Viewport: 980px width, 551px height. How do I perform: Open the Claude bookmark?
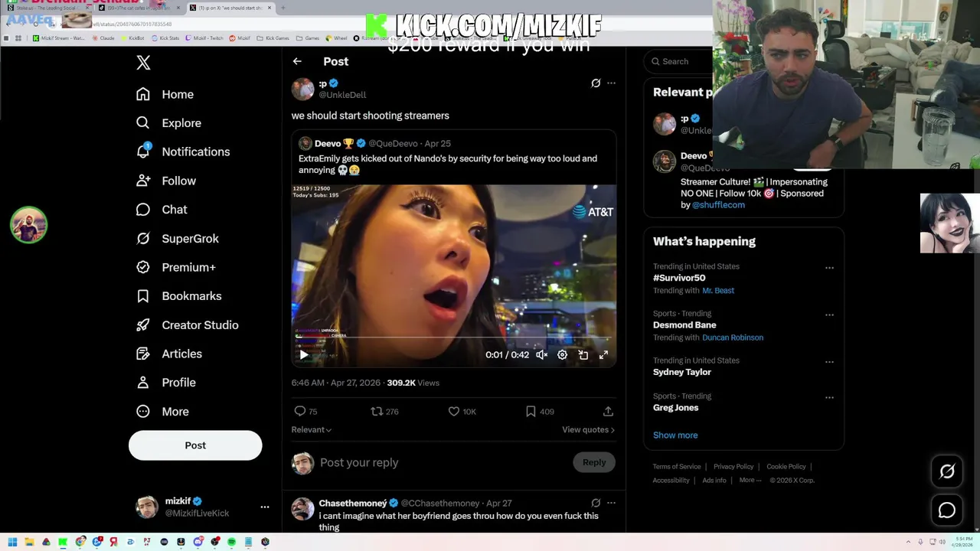103,37
